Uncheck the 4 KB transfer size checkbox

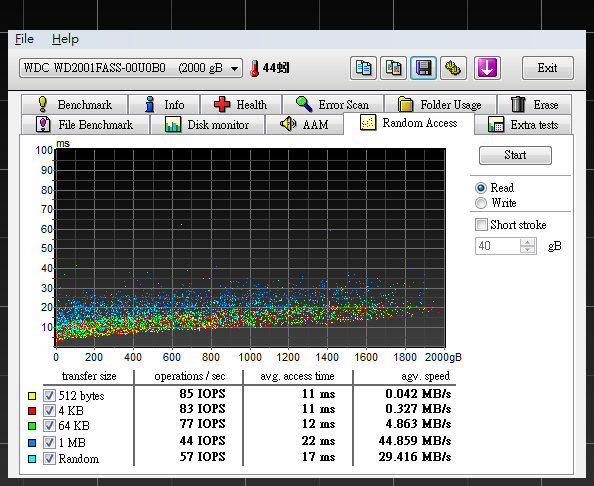(49, 410)
